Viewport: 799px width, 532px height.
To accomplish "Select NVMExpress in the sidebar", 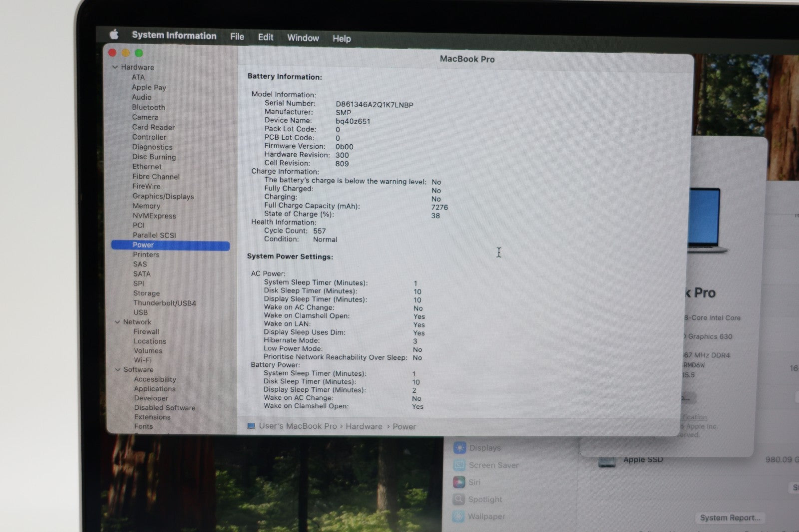I will pos(154,216).
